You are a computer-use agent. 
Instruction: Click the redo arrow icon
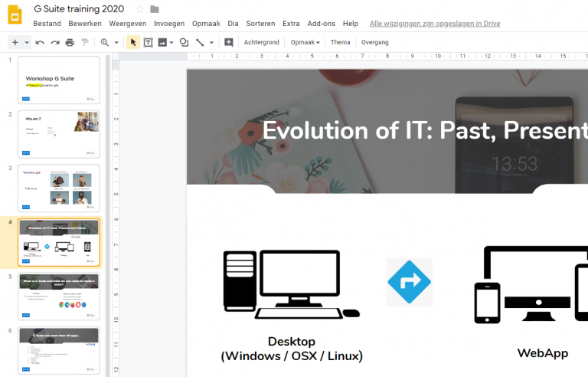54,42
